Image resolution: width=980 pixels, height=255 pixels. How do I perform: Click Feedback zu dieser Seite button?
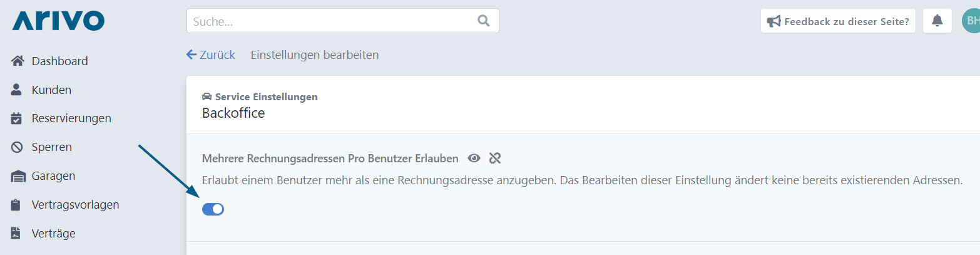click(839, 21)
